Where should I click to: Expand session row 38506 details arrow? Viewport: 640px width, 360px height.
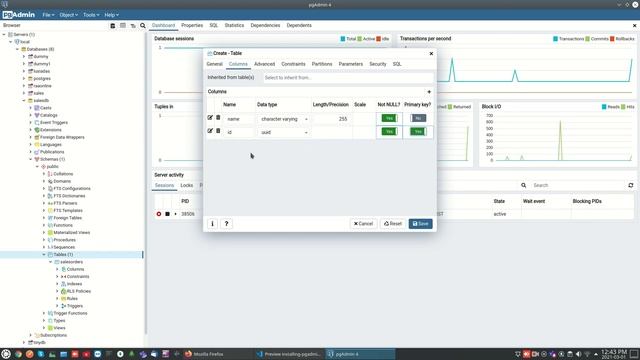point(176,214)
